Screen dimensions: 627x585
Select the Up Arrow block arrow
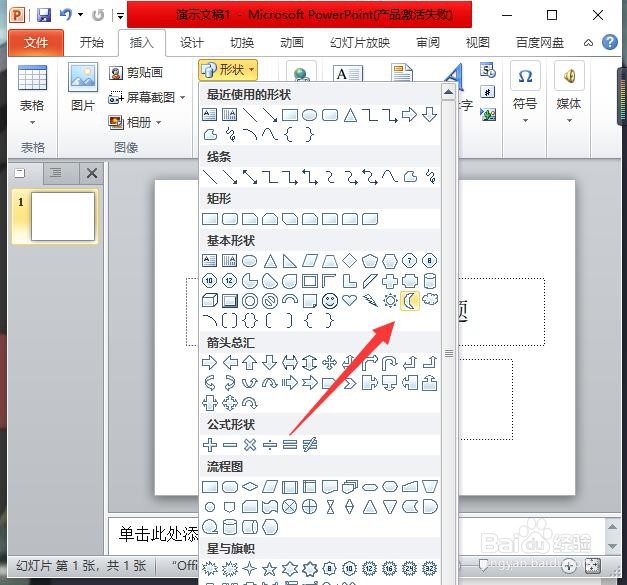point(250,363)
